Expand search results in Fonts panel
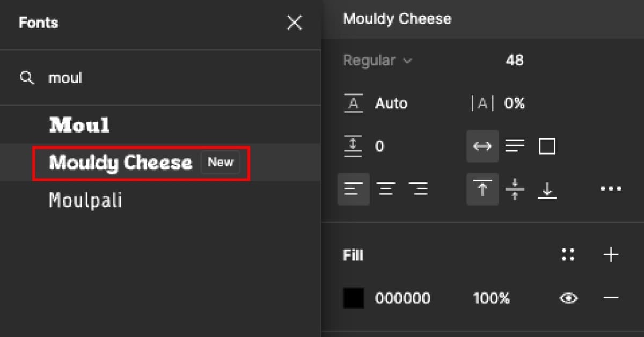 click(x=27, y=78)
